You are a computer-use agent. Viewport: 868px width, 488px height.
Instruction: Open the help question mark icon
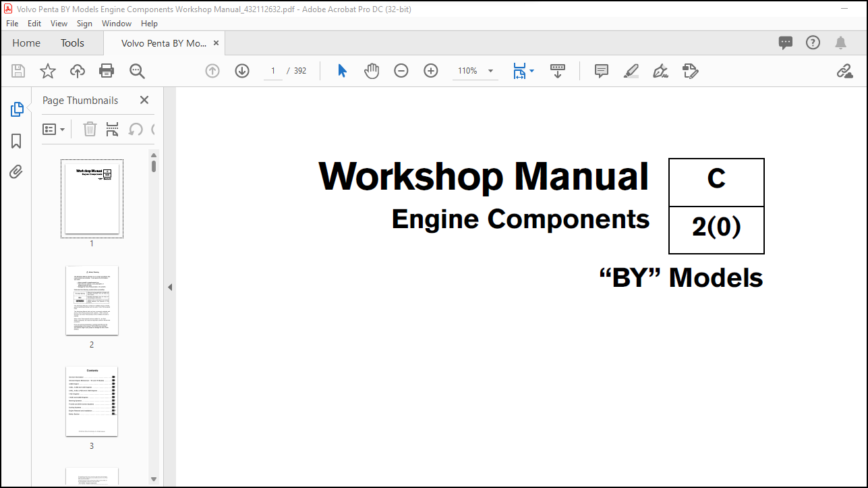pos(813,43)
